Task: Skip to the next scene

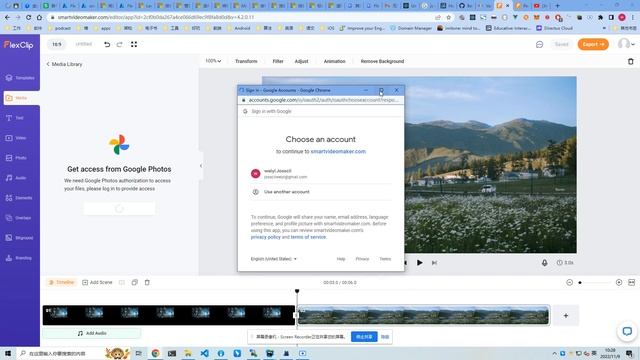Action: click(x=434, y=263)
